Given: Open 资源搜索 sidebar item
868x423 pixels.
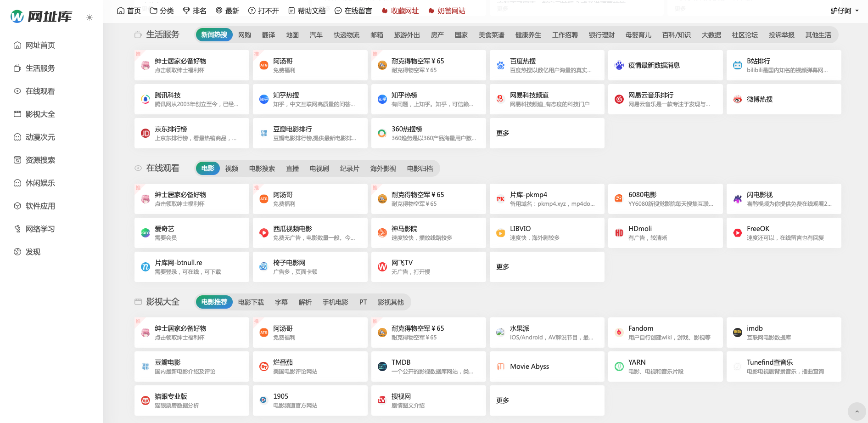Looking at the screenshot, I should pos(40,160).
